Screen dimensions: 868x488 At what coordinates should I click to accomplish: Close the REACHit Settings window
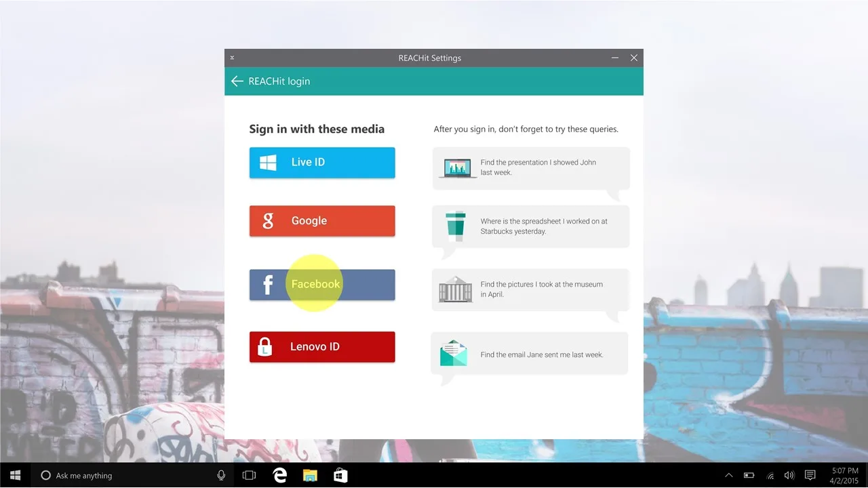tap(634, 58)
